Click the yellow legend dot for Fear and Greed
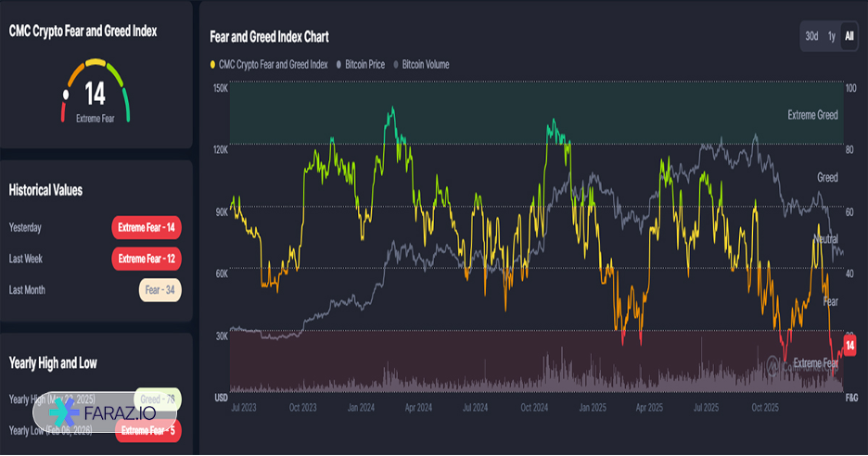 click(212, 65)
